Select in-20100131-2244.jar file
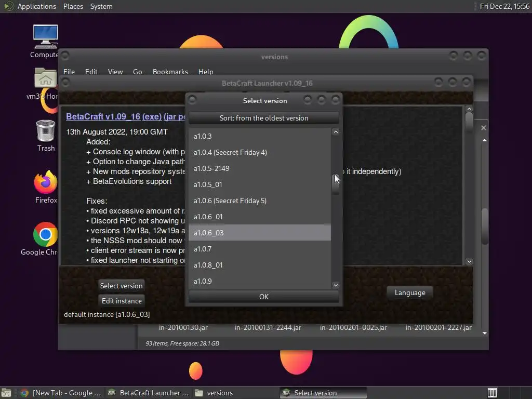The image size is (532, 399). (268, 327)
